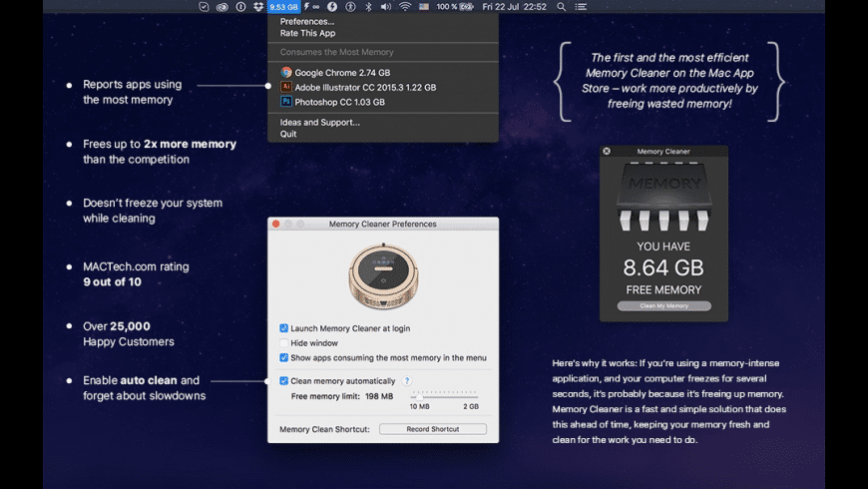Screen dimensions: 868x489
Task: Open the accessibility figure menu bar icon
Action: point(350,7)
